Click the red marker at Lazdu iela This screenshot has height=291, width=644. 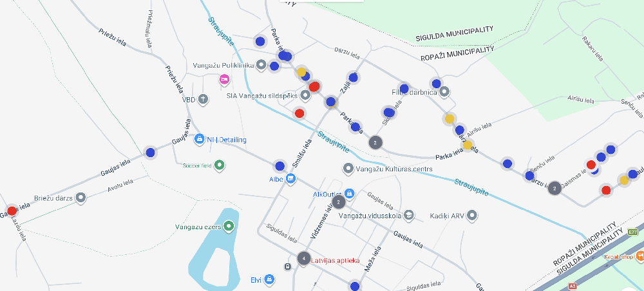point(12,211)
